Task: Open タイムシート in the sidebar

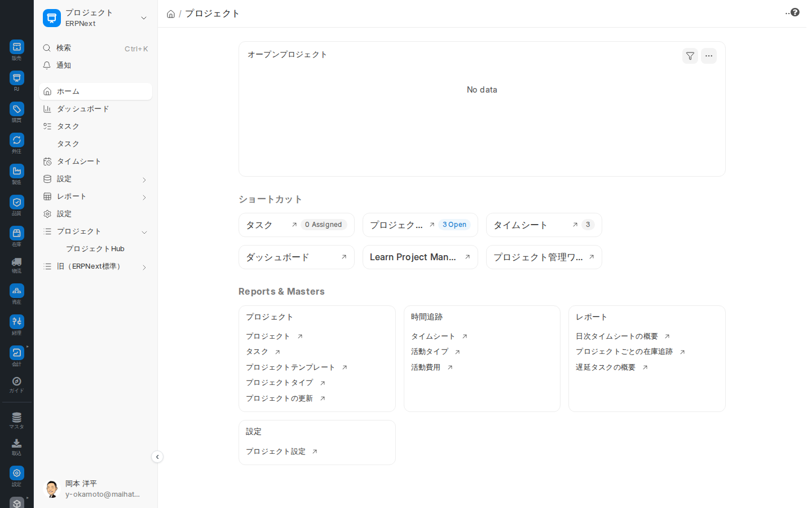Action: tap(95, 161)
